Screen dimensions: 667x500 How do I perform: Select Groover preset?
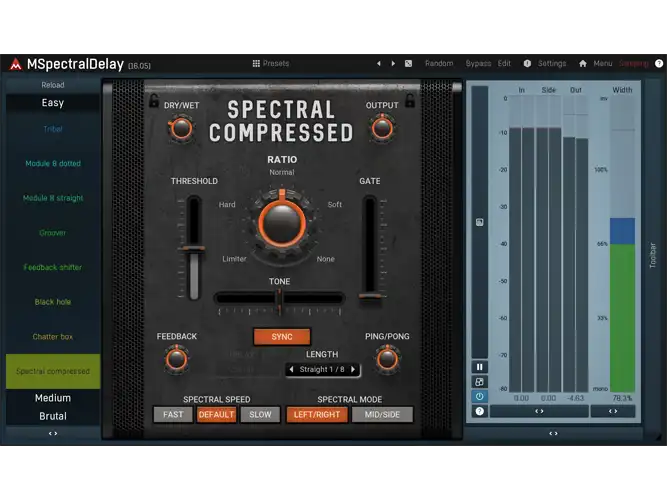[53, 233]
